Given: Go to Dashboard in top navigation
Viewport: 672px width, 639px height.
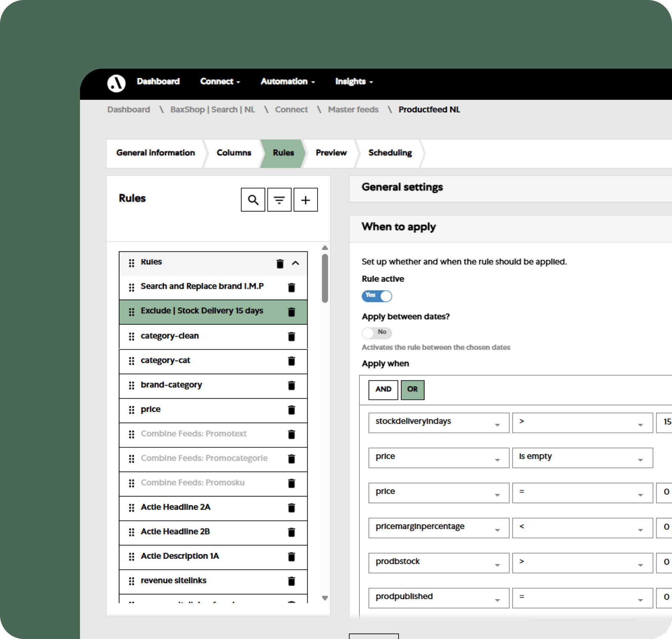Looking at the screenshot, I should (158, 81).
